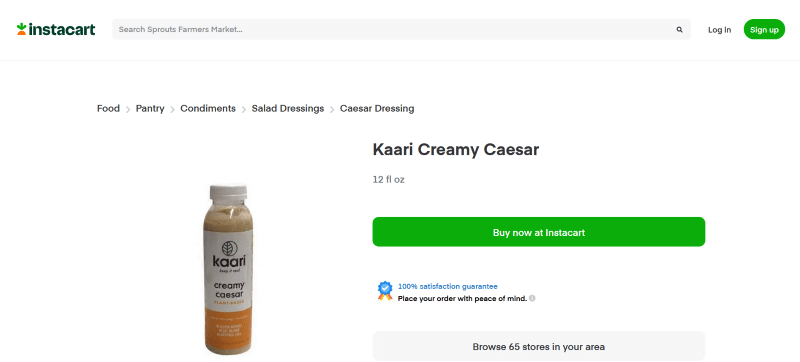Screen dimensions: 800x362
Task: Click chevron between Condiments and Salad Dressings
Action: tap(244, 109)
